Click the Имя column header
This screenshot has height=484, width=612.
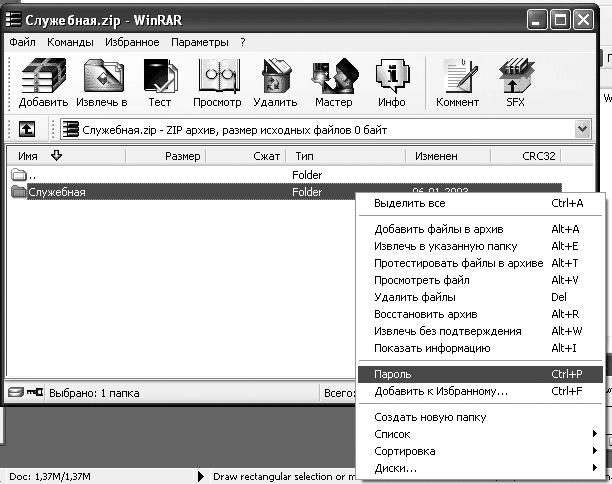pyautogui.click(x=66, y=156)
